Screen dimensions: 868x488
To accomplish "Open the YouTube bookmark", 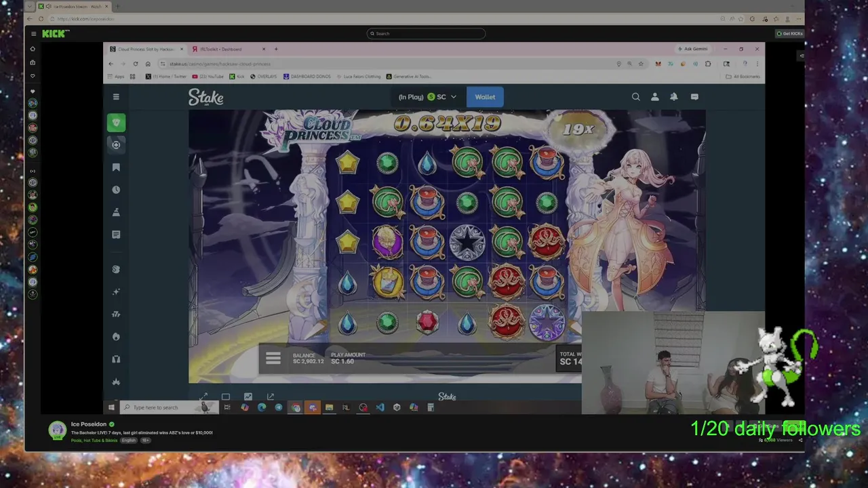I will click(x=208, y=77).
